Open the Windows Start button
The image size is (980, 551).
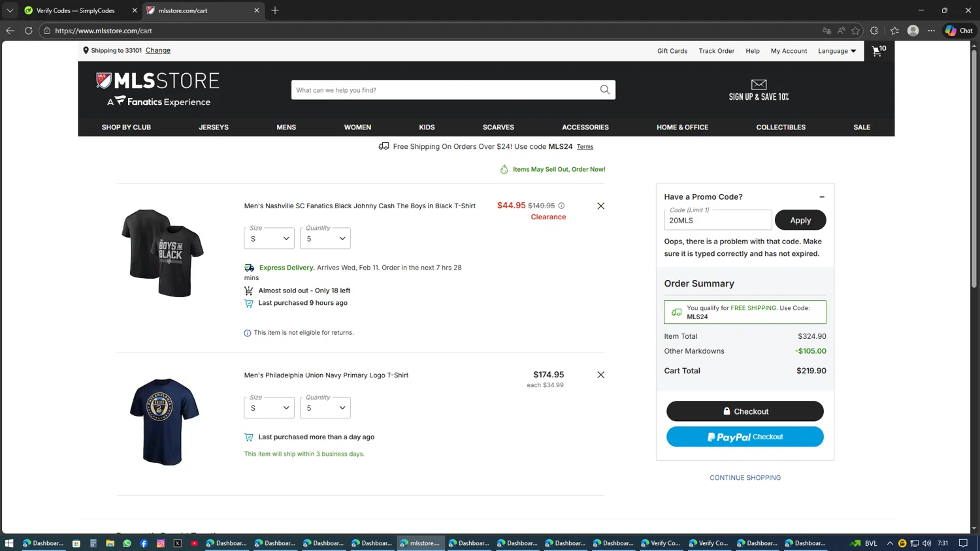(x=9, y=543)
